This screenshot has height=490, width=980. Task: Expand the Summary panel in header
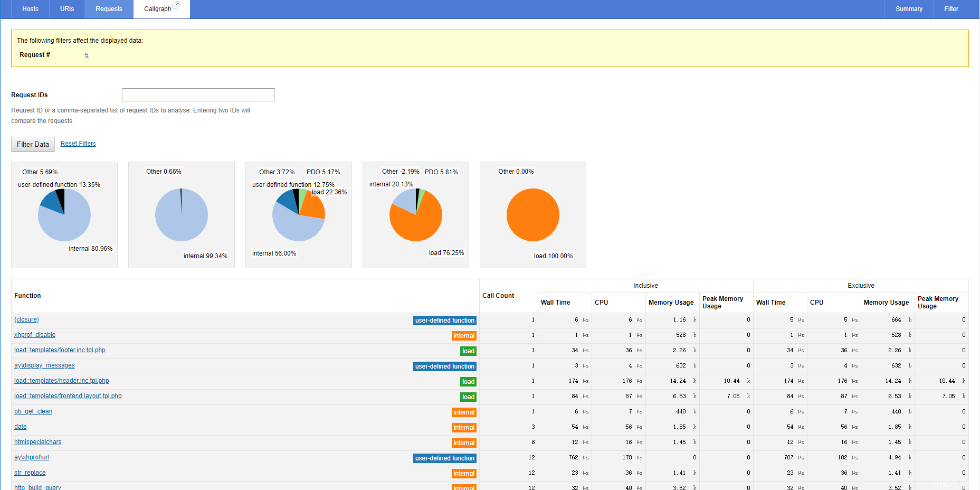(908, 9)
